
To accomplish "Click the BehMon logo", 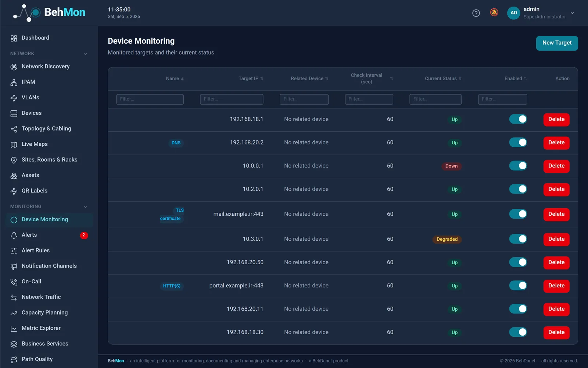I will pyautogui.click(x=49, y=13).
